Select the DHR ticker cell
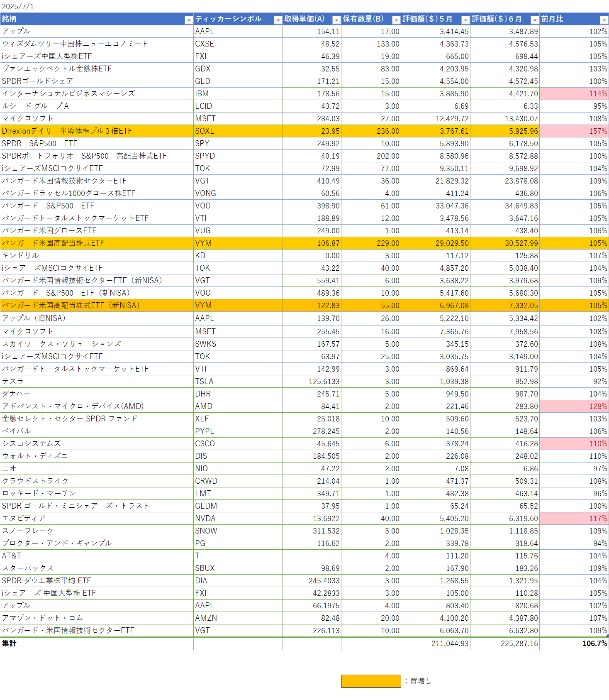 click(x=238, y=394)
